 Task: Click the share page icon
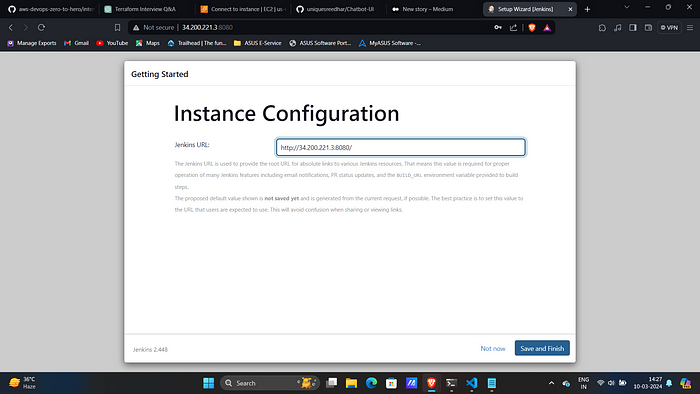[513, 28]
